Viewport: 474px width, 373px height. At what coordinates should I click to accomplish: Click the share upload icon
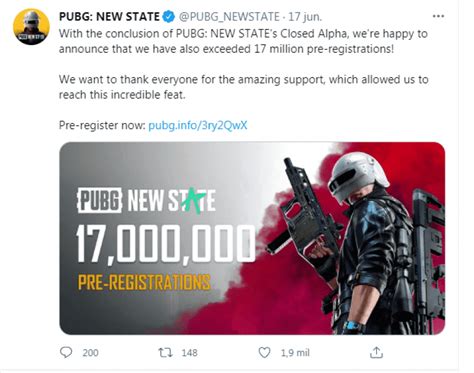pyautogui.click(x=376, y=352)
